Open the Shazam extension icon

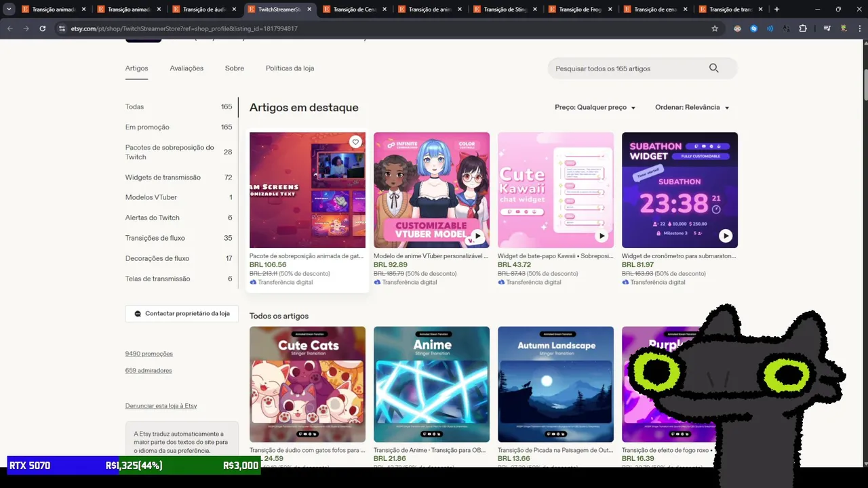754,28
